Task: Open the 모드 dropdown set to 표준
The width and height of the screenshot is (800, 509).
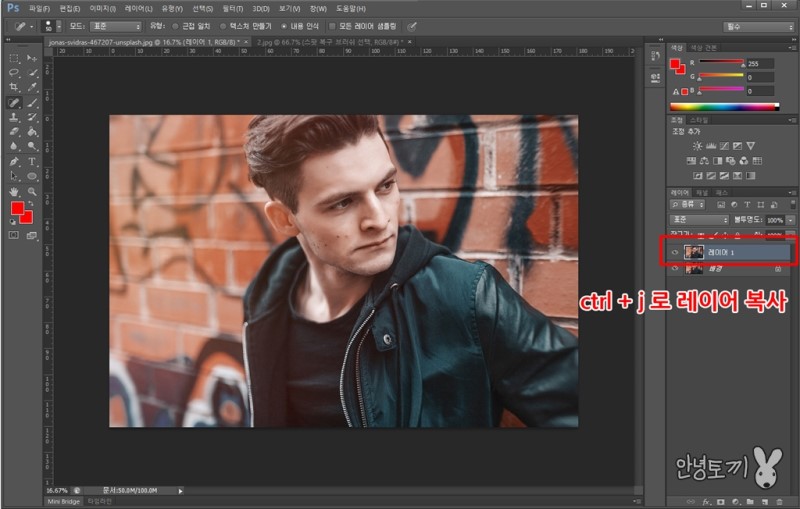Action: [x=115, y=25]
